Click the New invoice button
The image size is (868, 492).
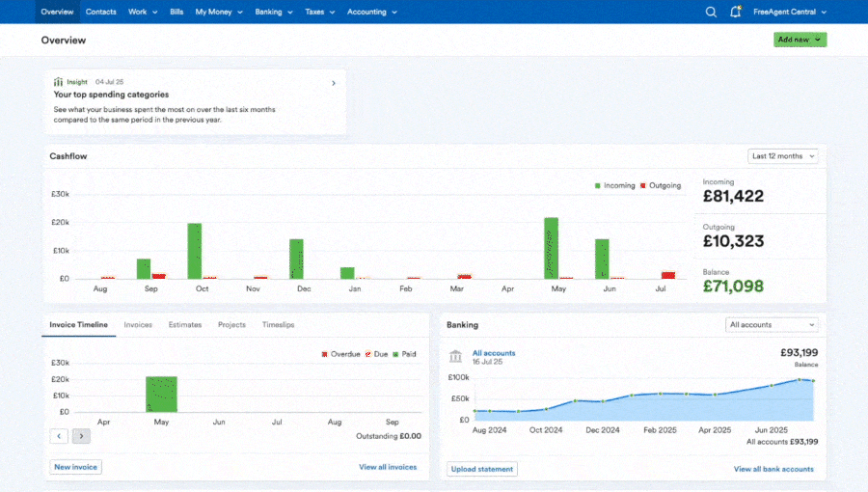pyautogui.click(x=75, y=467)
